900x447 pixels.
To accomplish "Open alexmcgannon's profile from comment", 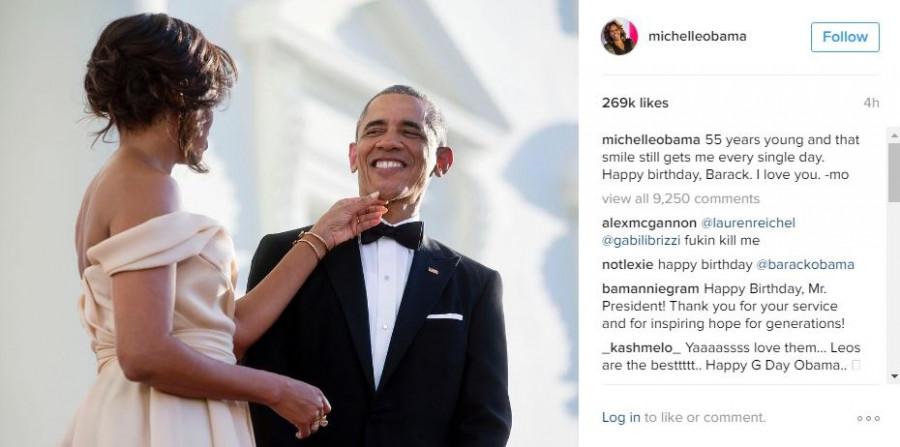I will [x=649, y=223].
